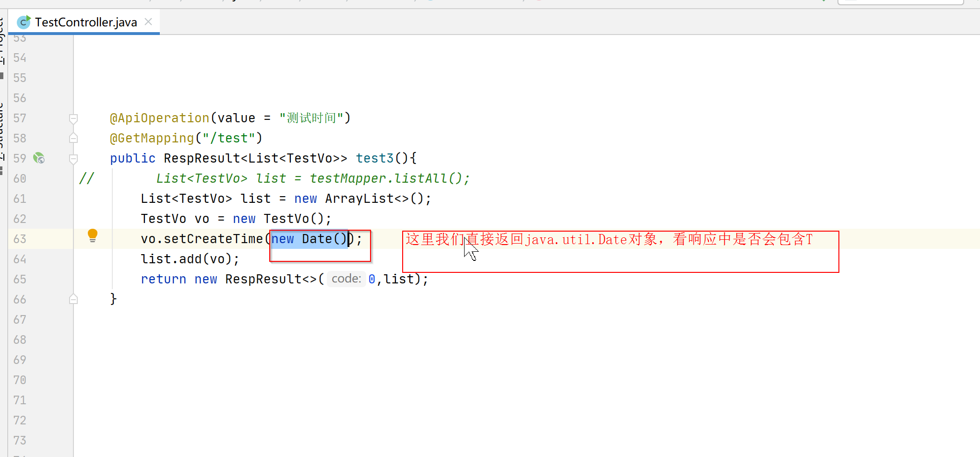Collapse the test3 method fold at line 59
This screenshot has width=980, height=457.
point(73,158)
